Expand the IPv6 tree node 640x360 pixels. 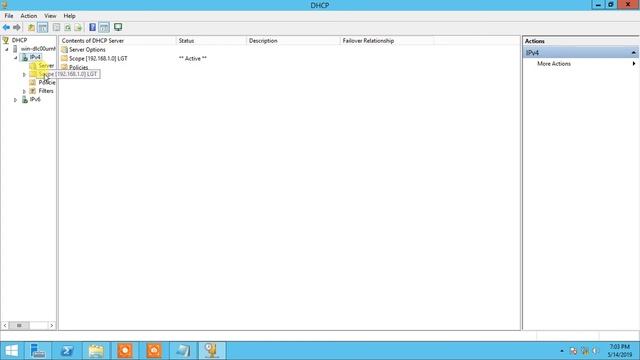click(x=16, y=100)
